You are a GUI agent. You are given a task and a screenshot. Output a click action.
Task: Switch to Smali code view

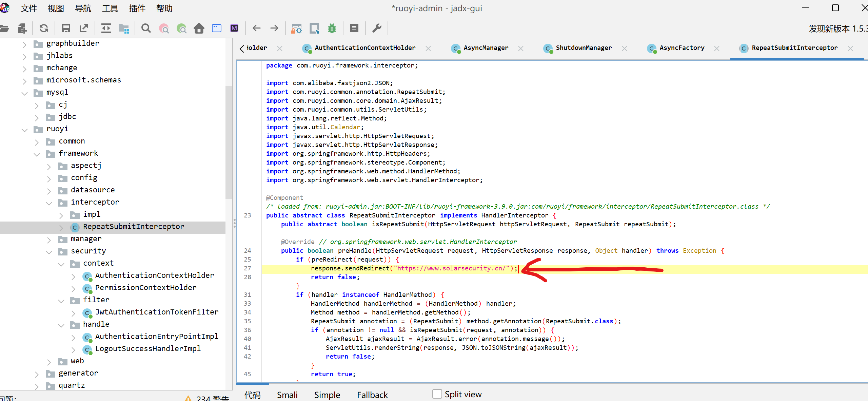coord(287,395)
